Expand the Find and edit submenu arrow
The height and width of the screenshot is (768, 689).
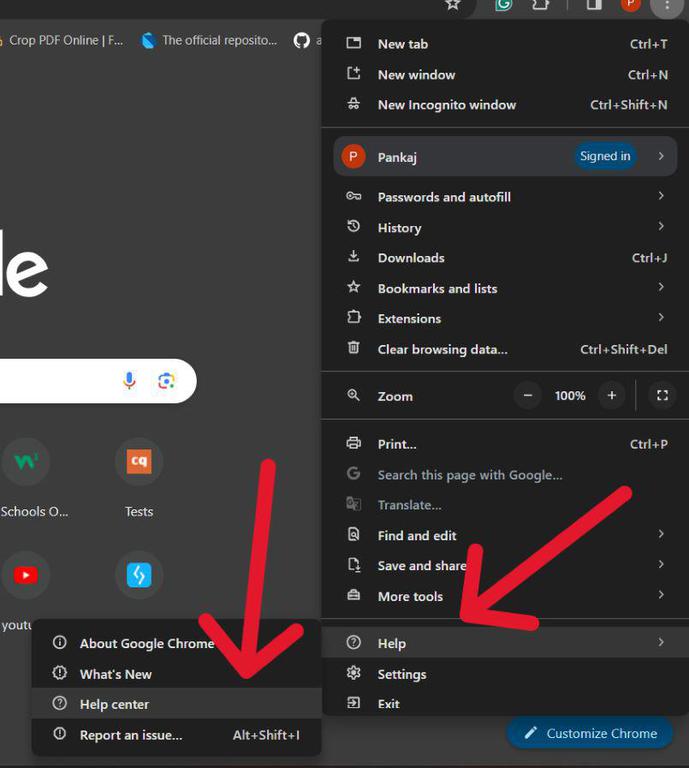pyautogui.click(x=661, y=534)
